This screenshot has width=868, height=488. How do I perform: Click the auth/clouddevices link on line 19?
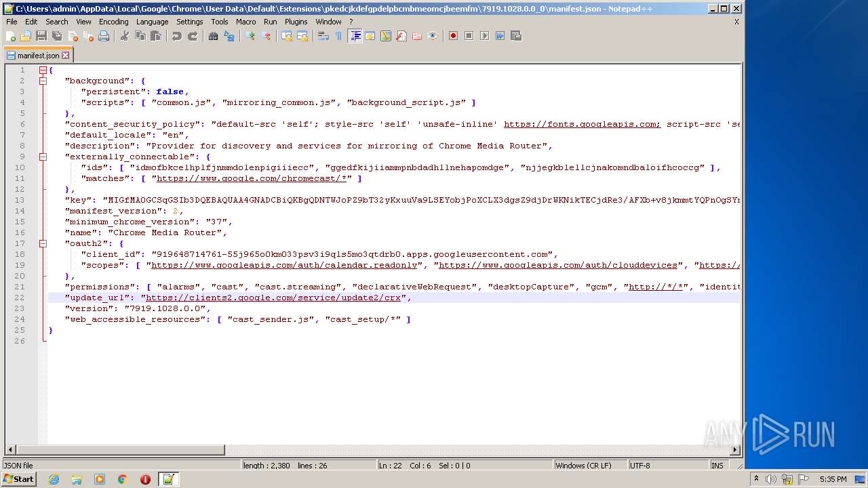pos(558,265)
